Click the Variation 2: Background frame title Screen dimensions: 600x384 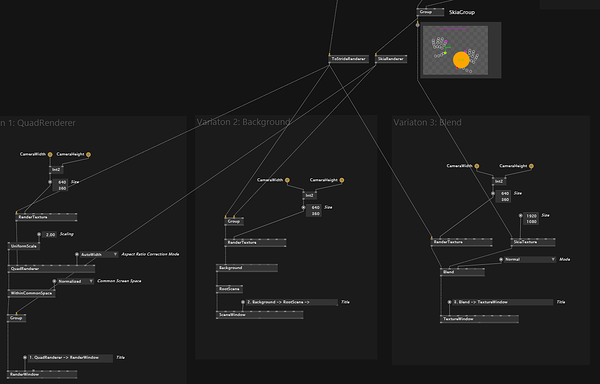tap(243, 122)
